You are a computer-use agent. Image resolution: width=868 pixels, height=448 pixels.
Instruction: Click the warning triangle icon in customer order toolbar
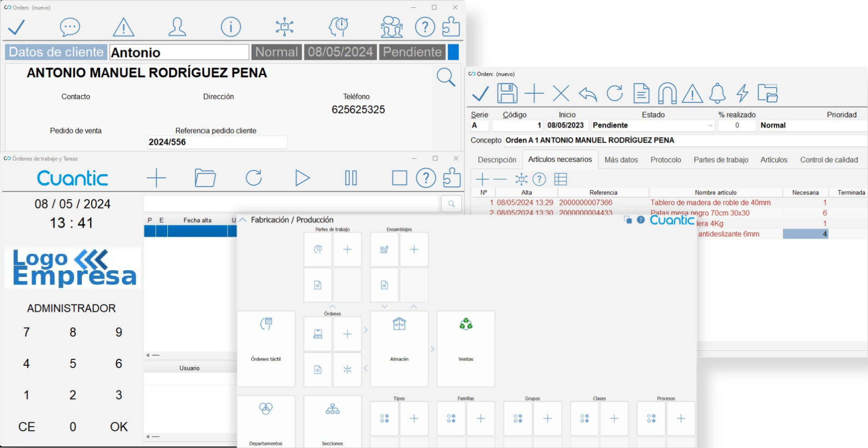point(123,27)
